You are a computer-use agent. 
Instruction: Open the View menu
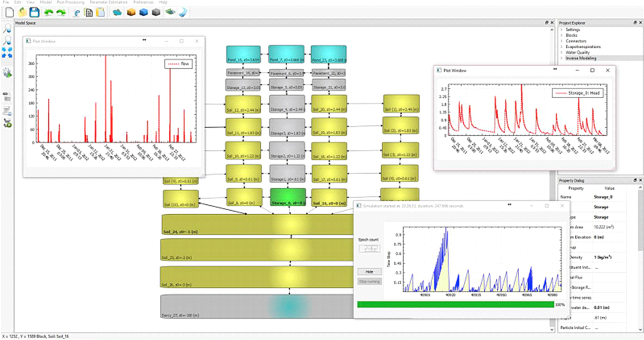point(30,2)
